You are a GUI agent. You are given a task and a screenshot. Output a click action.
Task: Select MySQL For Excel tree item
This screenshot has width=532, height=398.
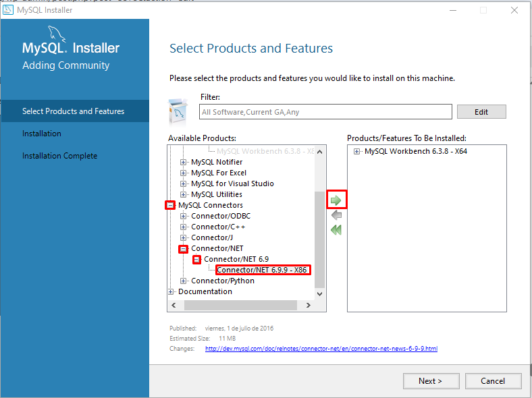tap(219, 173)
